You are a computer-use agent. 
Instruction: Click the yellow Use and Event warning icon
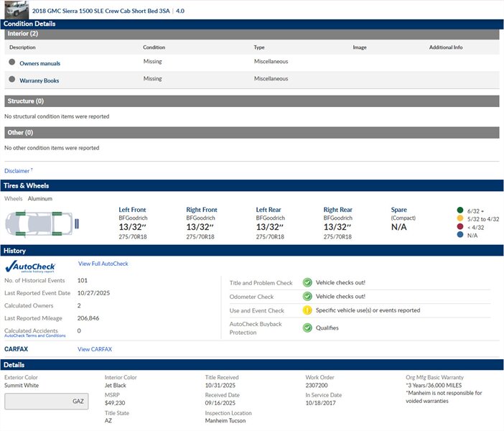307,310
